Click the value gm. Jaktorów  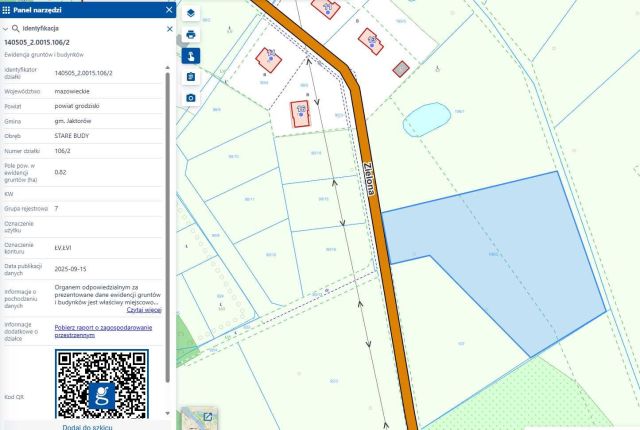tap(73, 121)
